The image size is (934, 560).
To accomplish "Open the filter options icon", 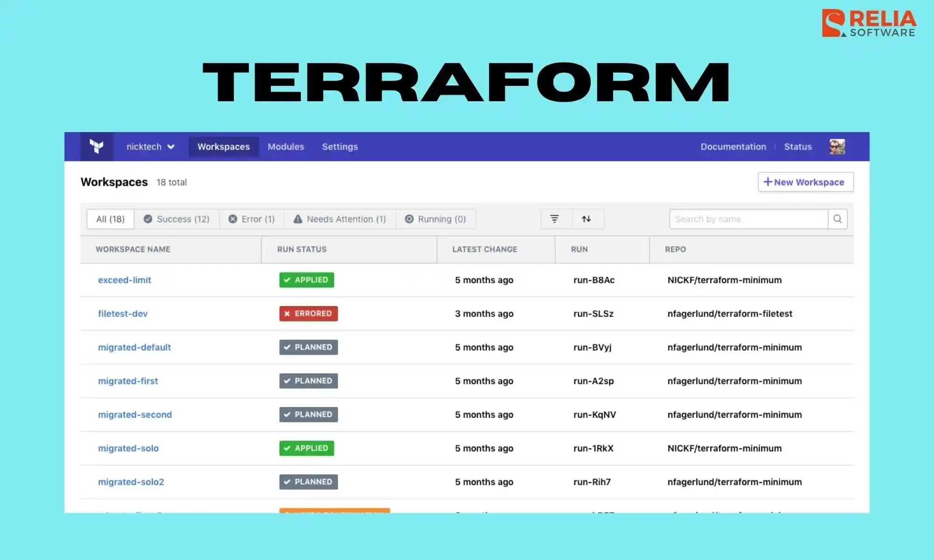I will 554,219.
